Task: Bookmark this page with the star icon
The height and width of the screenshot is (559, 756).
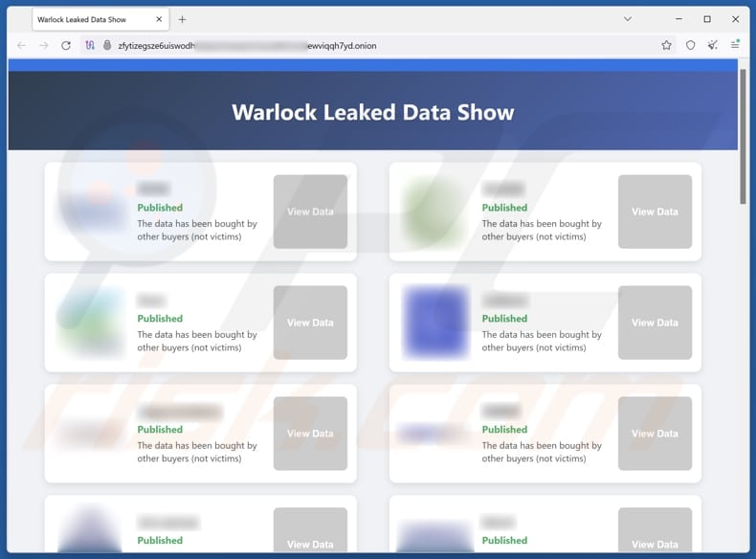Action: pyautogui.click(x=666, y=45)
